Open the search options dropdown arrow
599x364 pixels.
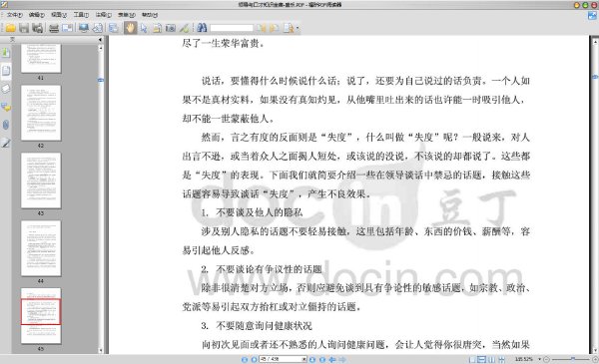click(298, 28)
